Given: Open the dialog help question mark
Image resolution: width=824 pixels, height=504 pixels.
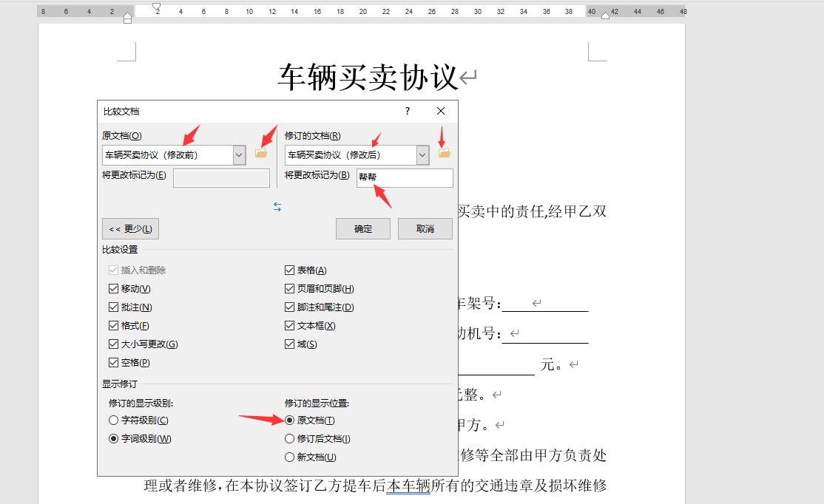Looking at the screenshot, I should [x=406, y=111].
